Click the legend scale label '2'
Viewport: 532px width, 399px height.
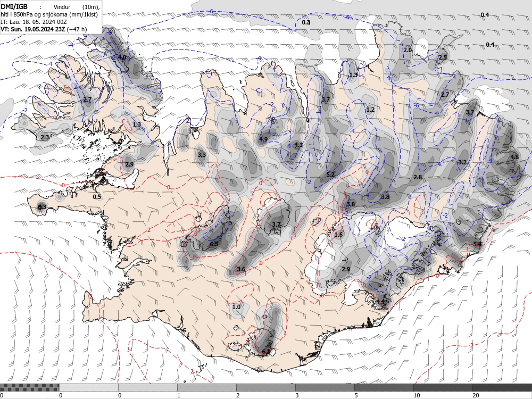click(x=238, y=395)
